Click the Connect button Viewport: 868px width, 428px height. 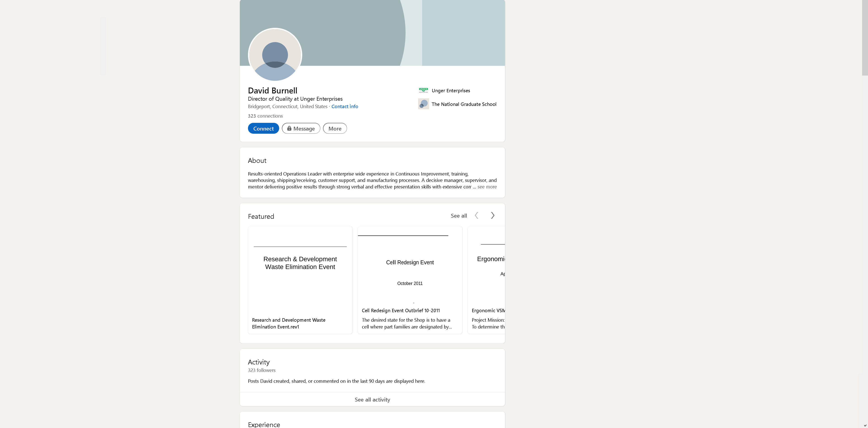coord(263,128)
